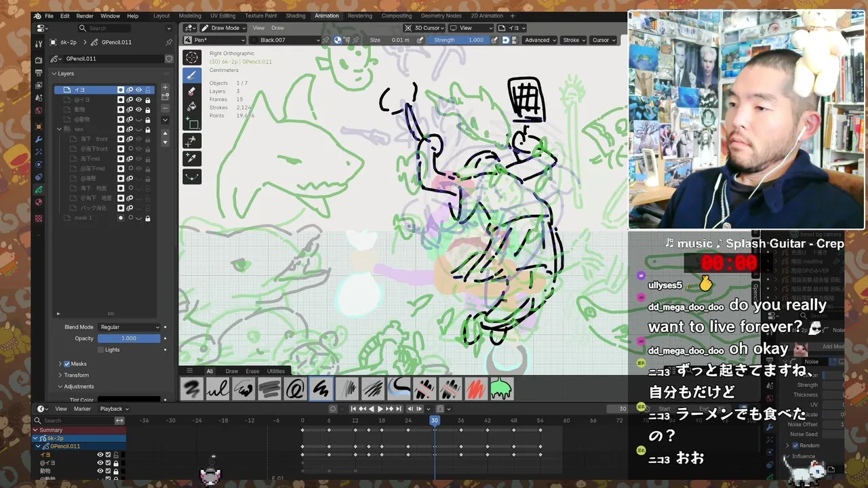The width and height of the screenshot is (868, 488).
Task: Uncheck the Masks checkbox
Action: (66, 364)
